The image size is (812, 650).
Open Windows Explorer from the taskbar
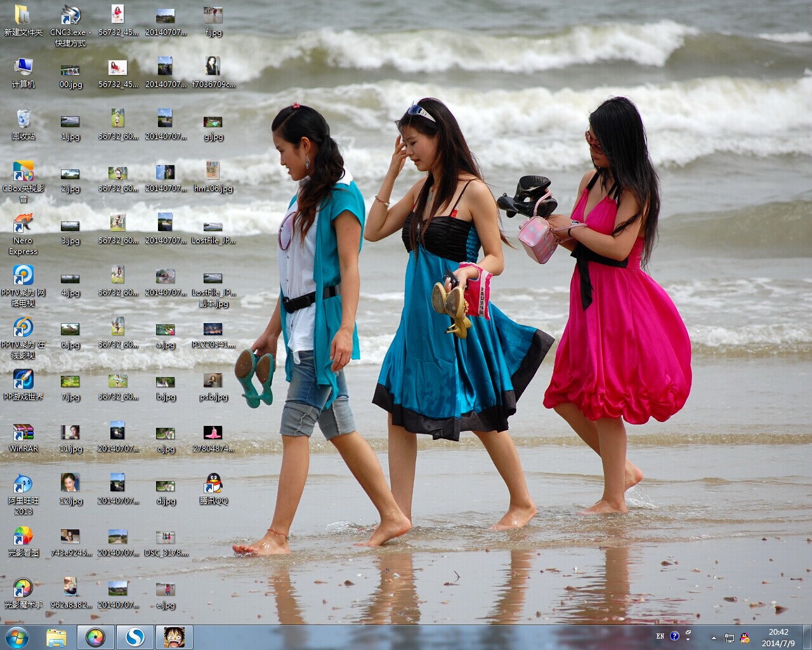click(x=56, y=637)
